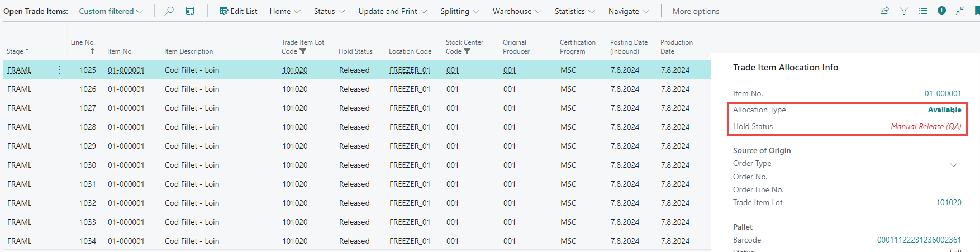Image resolution: width=980 pixels, height=252 pixels.
Task: Click the collapse page arrows icon
Action: point(960,11)
